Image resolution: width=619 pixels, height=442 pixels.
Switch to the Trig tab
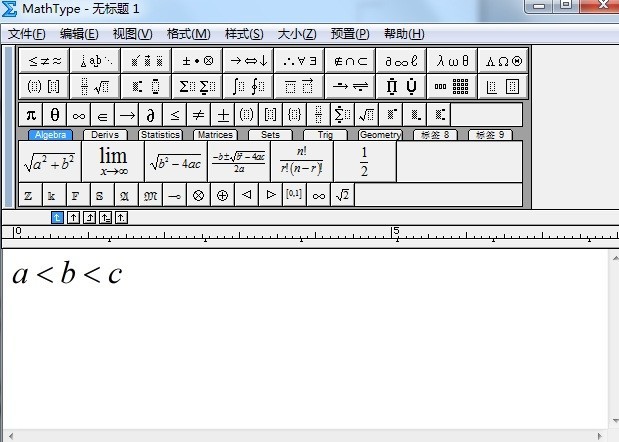click(325, 135)
